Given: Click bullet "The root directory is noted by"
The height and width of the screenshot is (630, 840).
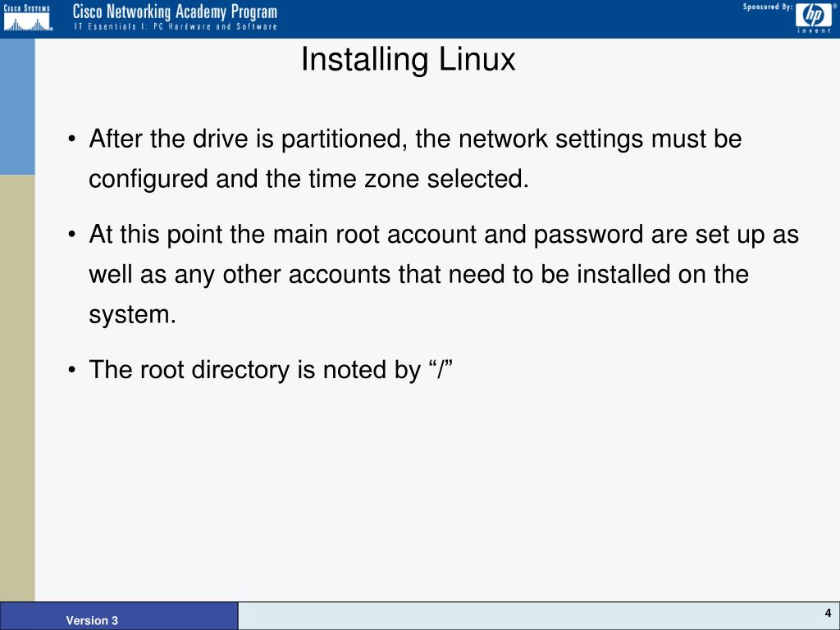Looking at the screenshot, I should tap(271, 370).
